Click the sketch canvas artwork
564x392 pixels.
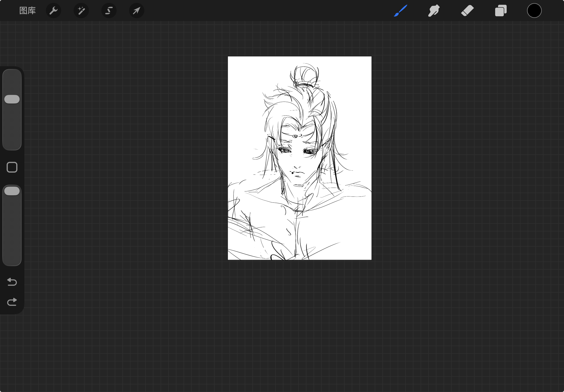299,158
